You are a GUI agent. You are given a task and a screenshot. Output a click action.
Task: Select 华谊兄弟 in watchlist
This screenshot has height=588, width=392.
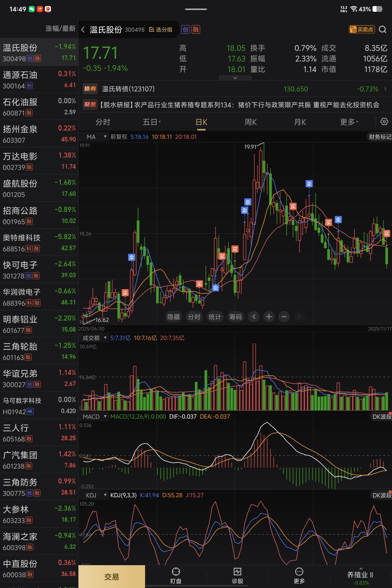click(39, 378)
